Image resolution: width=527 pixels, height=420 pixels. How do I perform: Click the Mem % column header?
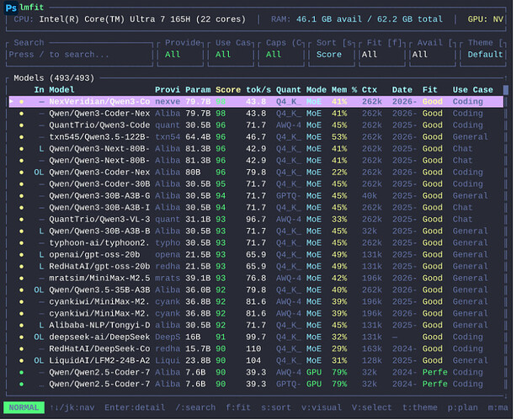(344, 90)
